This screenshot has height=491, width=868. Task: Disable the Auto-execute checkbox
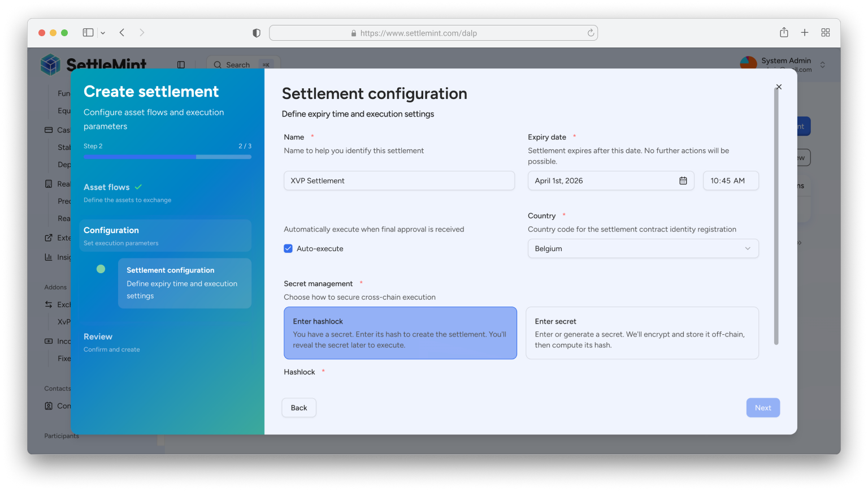tap(288, 248)
